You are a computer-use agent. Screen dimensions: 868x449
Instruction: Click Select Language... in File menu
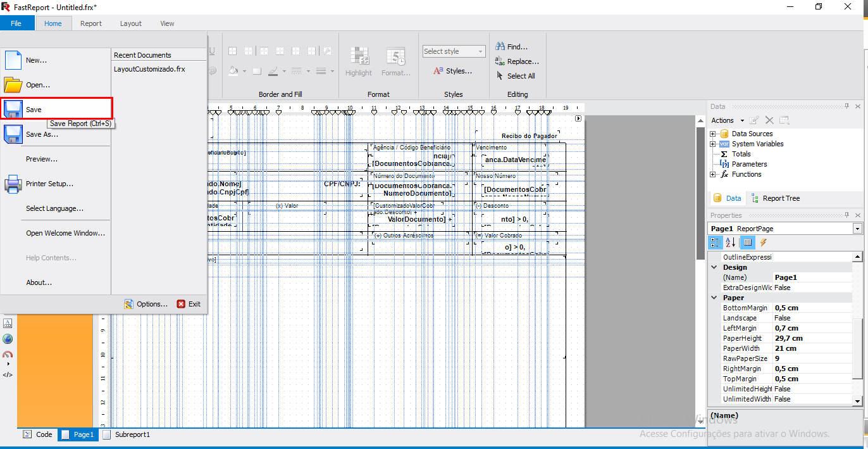coord(55,208)
